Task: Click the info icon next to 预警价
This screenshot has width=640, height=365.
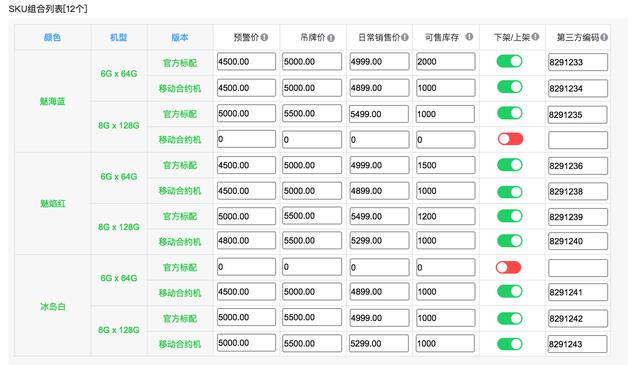Action: point(264,38)
